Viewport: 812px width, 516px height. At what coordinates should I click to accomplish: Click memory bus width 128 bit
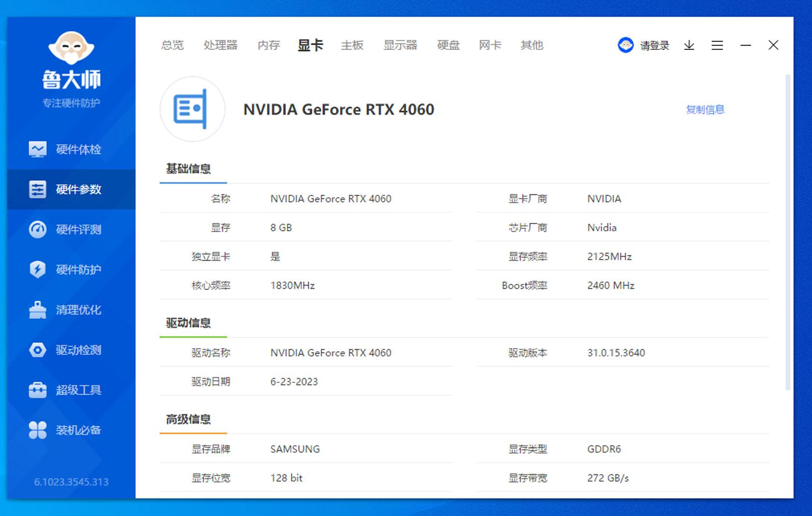[x=286, y=478]
